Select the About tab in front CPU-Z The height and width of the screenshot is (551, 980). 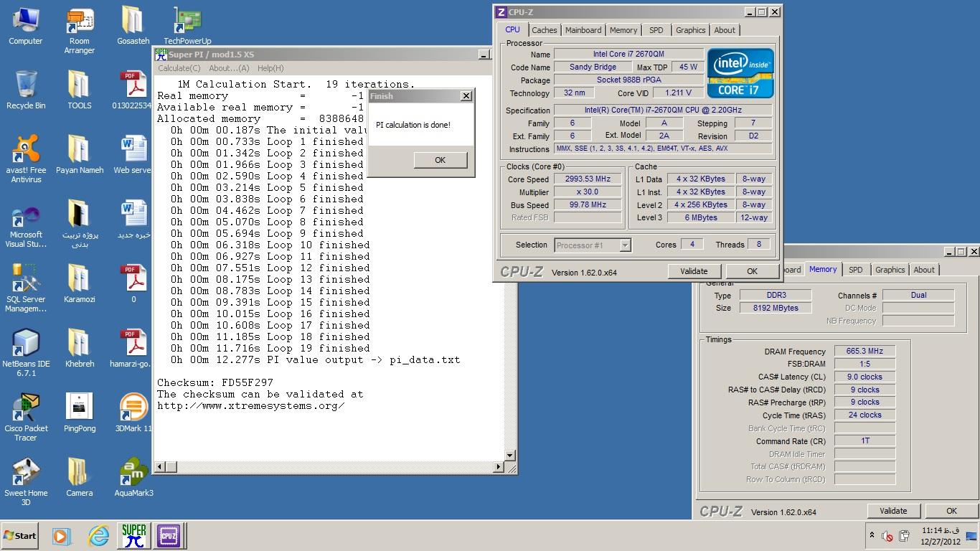[725, 30]
